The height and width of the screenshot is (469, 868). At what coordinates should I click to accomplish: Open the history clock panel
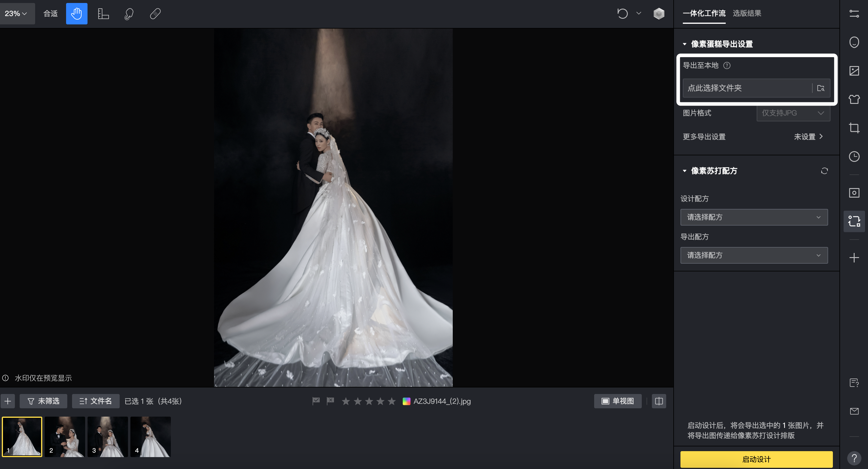[854, 156]
